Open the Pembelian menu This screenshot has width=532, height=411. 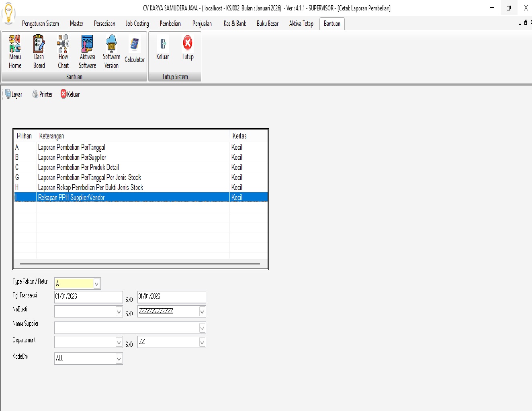tap(170, 24)
